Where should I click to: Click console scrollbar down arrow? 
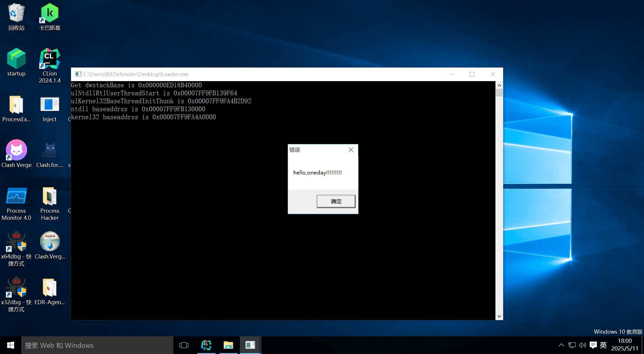pos(499,316)
